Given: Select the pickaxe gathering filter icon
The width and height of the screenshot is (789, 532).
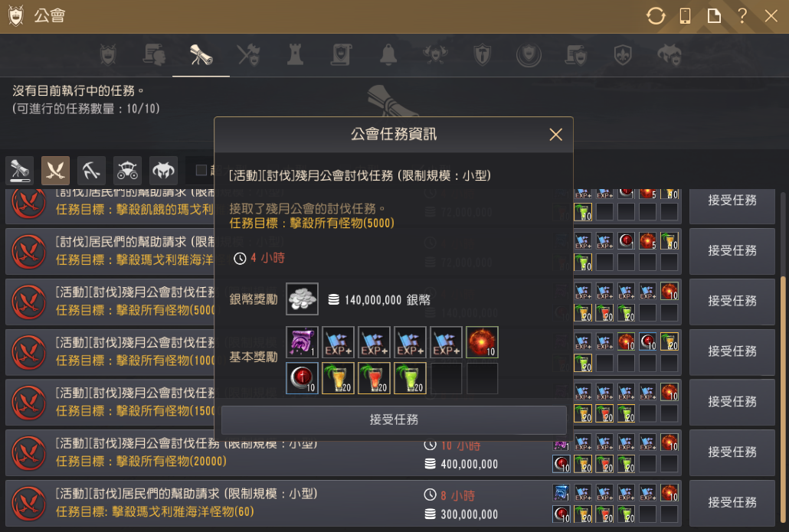Looking at the screenshot, I should [91, 171].
